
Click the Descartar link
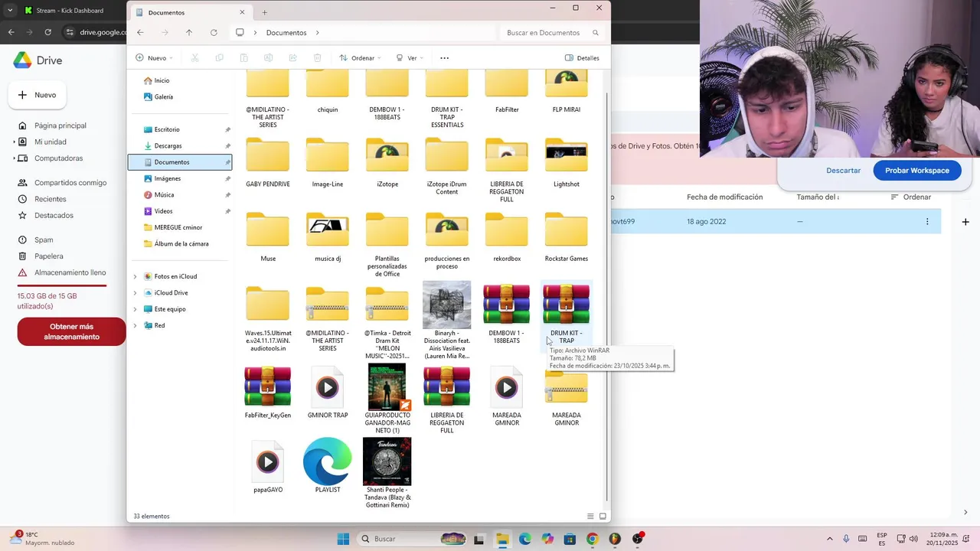pos(844,171)
